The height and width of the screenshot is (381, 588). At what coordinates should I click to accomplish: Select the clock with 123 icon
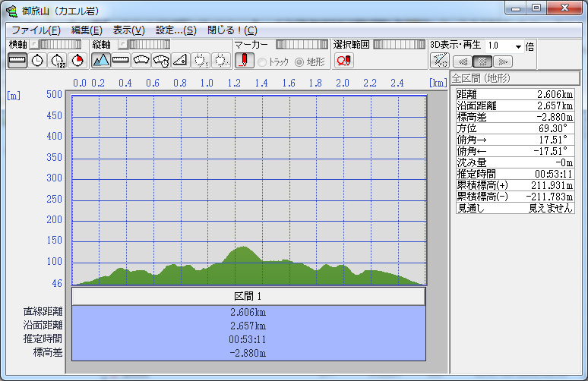point(58,60)
